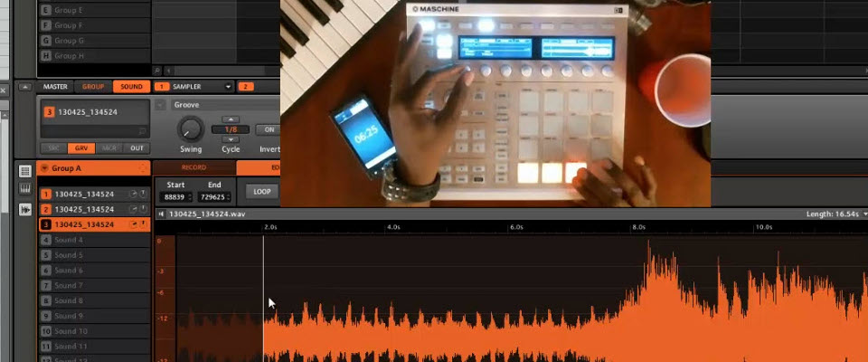
Task: Click the arranger scroll-left arrow
Action: (168, 71)
